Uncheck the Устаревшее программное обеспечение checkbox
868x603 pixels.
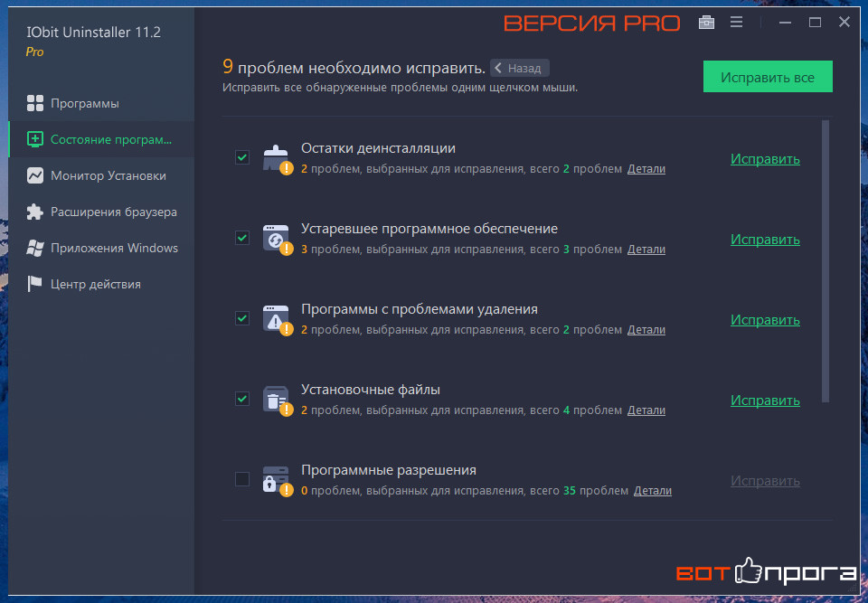coord(242,238)
